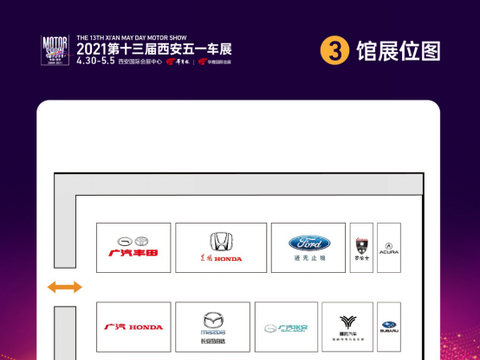The height and width of the screenshot is (360, 480).
Task: Click the orange double-headed entrance arrow
Action: pyautogui.click(x=65, y=287)
